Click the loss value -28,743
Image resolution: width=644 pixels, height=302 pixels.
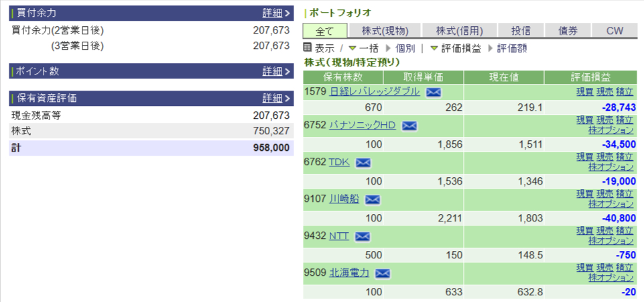(619, 108)
